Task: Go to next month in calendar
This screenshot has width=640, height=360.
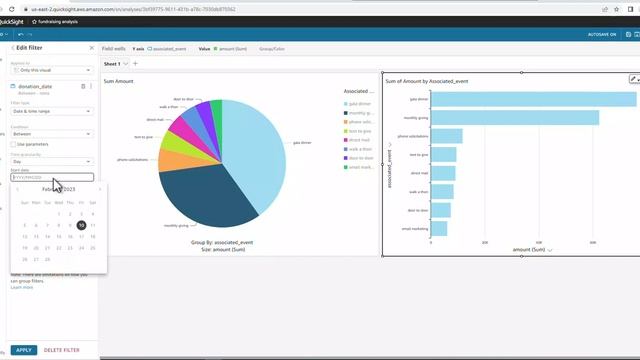Action: [x=100, y=189]
